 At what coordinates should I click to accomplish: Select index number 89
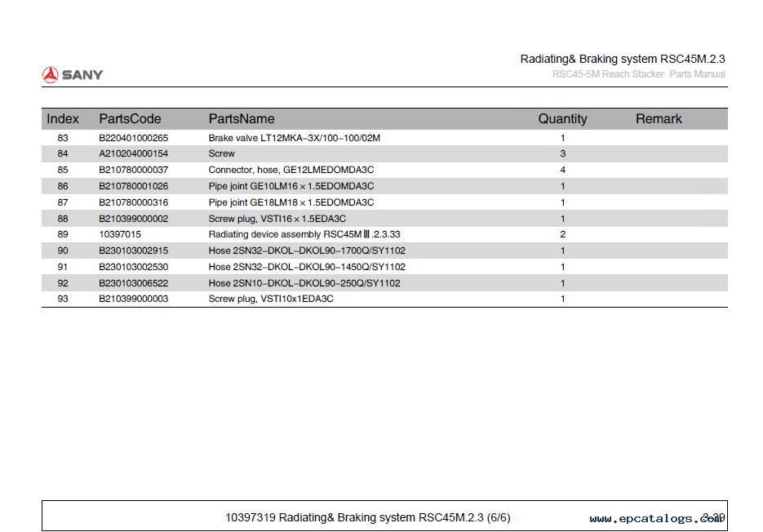63,234
